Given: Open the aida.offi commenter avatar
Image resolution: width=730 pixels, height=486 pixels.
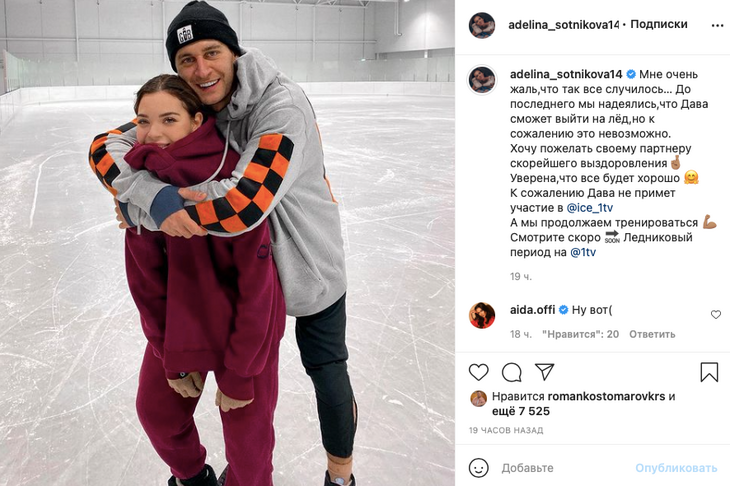Looking at the screenshot, I should [482, 315].
